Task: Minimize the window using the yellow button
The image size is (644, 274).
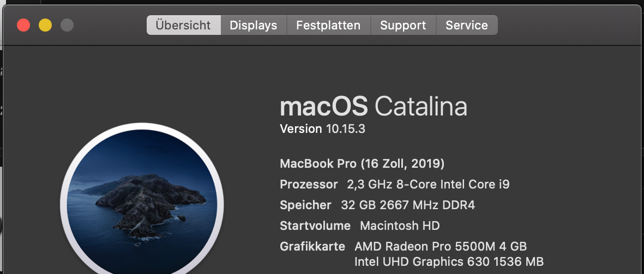Action: pos(45,25)
